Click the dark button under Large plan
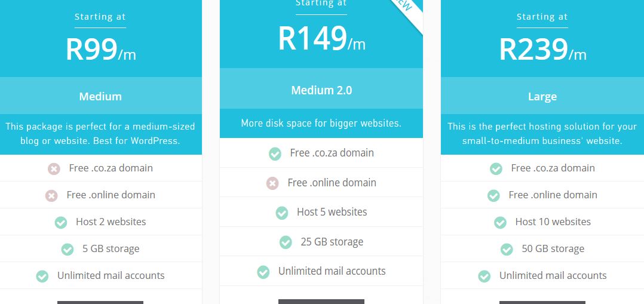This screenshot has width=644, height=304. coord(542,302)
